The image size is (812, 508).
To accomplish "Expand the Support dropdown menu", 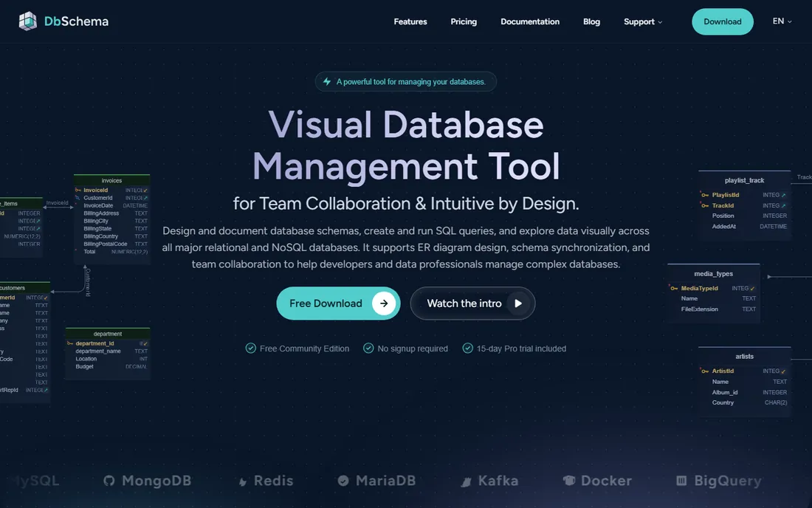I will click(x=643, y=21).
